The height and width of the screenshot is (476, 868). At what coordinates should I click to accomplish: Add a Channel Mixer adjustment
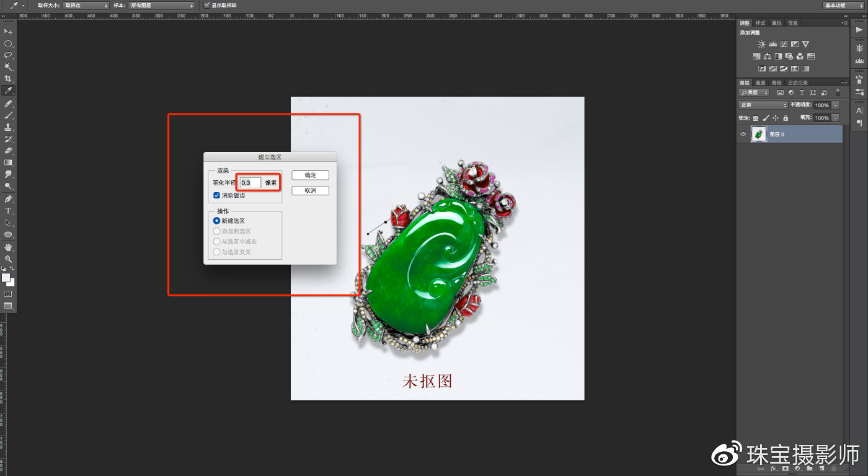tap(800, 56)
